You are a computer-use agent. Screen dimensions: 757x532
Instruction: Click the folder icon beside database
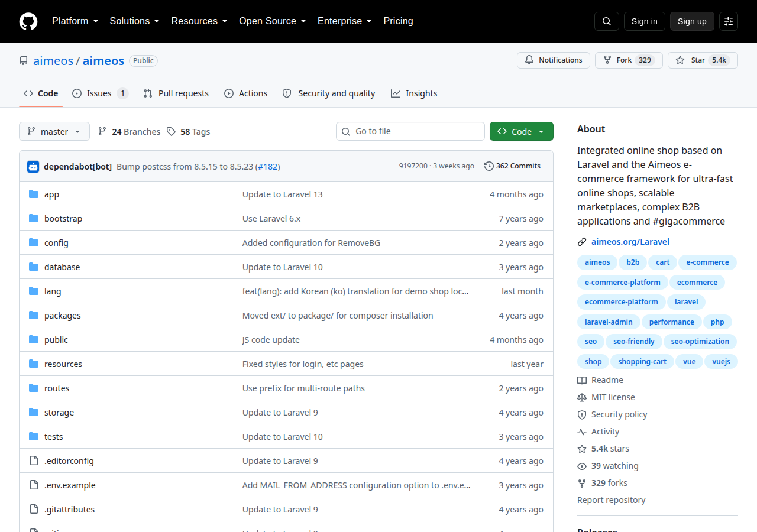34,267
